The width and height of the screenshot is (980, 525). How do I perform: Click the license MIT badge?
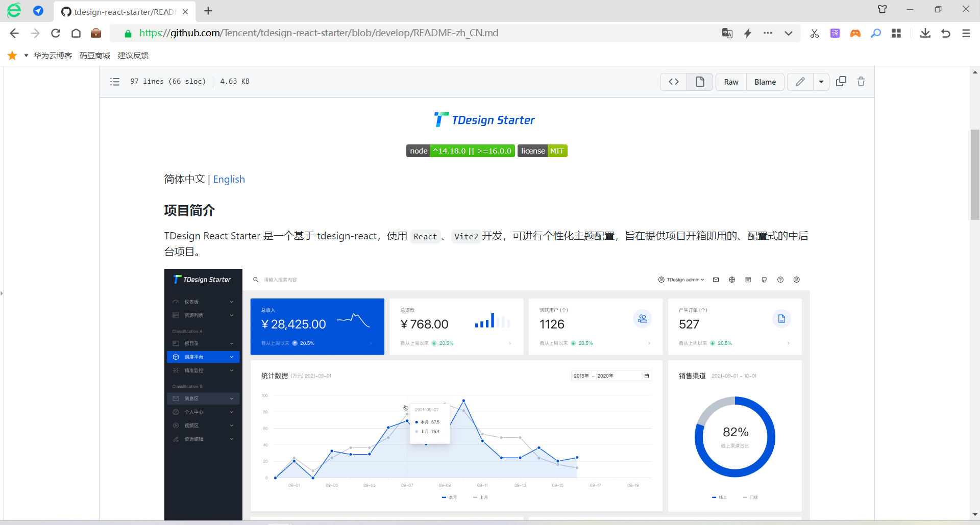(543, 151)
